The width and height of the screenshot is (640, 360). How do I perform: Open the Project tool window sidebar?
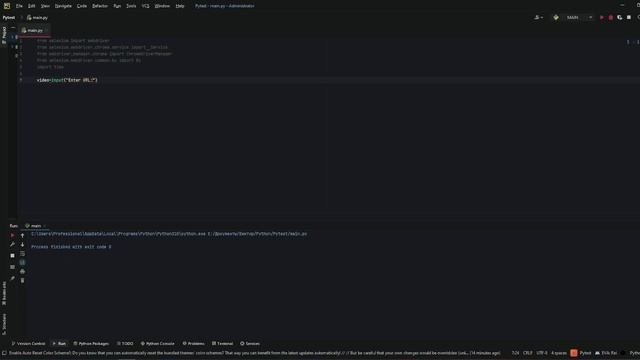[x=4, y=36]
